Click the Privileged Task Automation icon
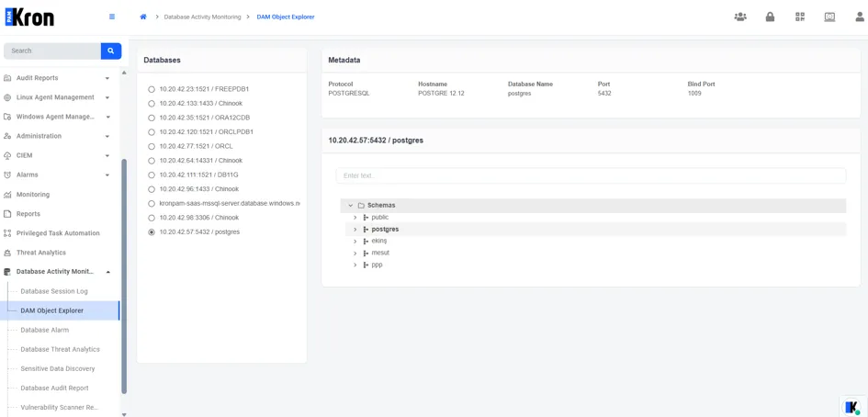This screenshot has width=868, height=417. point(7,233)
